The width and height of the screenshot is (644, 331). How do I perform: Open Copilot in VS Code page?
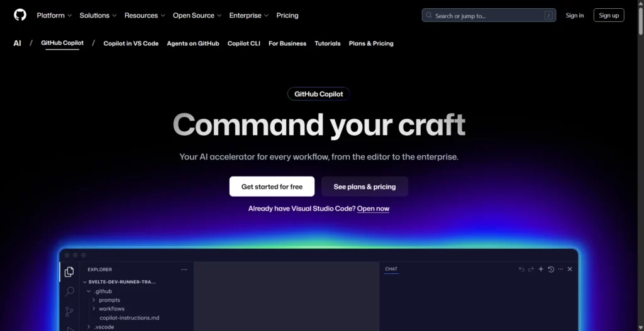point(131,43)
